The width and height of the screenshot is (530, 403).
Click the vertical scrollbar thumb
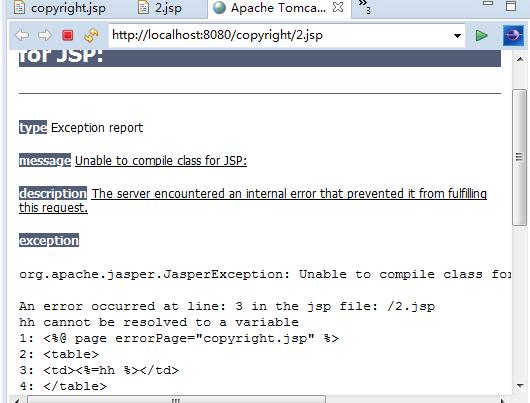click(x=519, y=157)
